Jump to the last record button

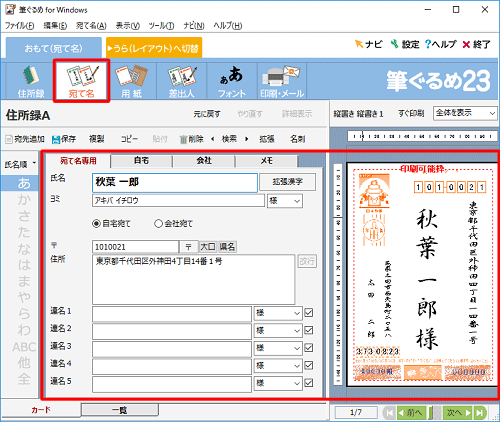coord(480,413)
